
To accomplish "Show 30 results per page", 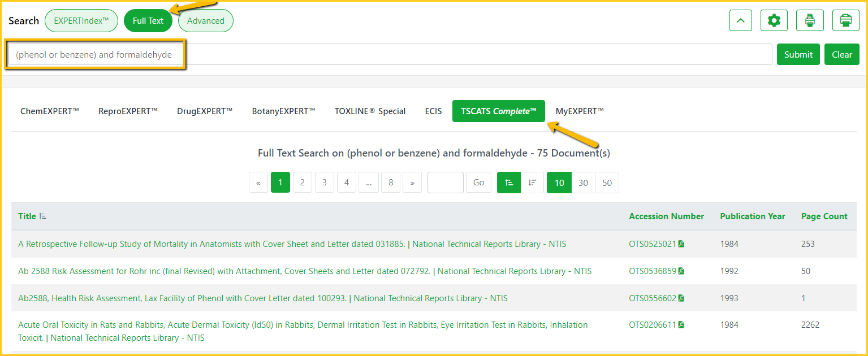I will click(583, 183).
